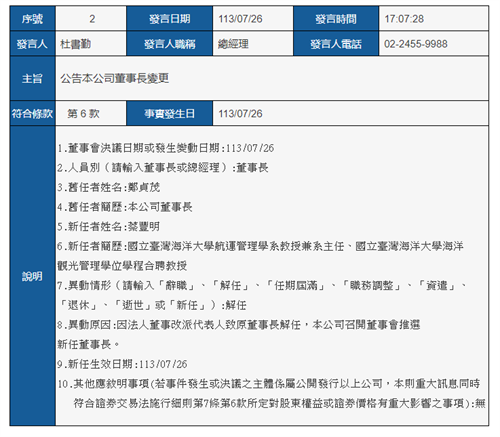Click the 發言人電話 header cell
500x437 pixels.
pyautogui.click(x=336, y=44)
